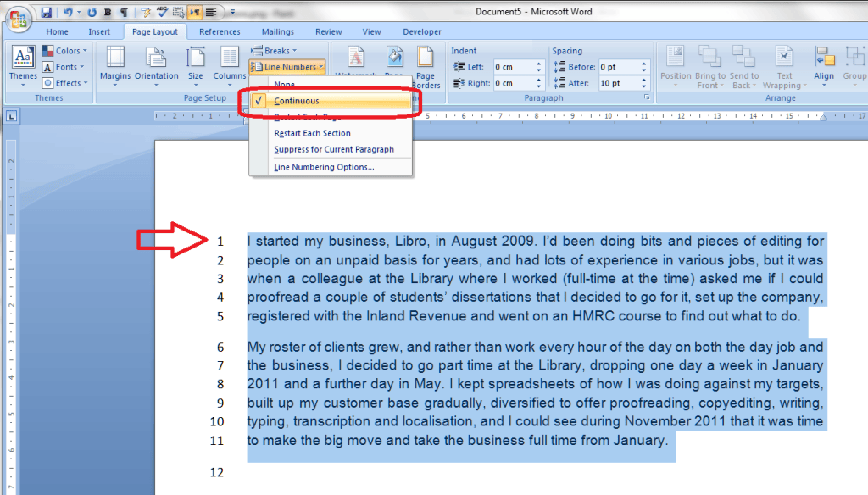Toggle the show paragraph marks icon

tap(125, 12)
